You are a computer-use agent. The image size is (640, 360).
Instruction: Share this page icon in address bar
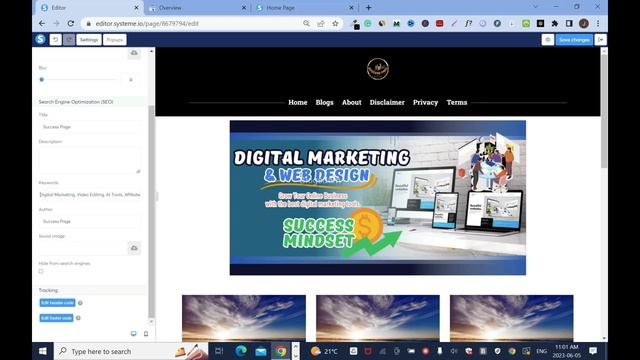[321, 24]
